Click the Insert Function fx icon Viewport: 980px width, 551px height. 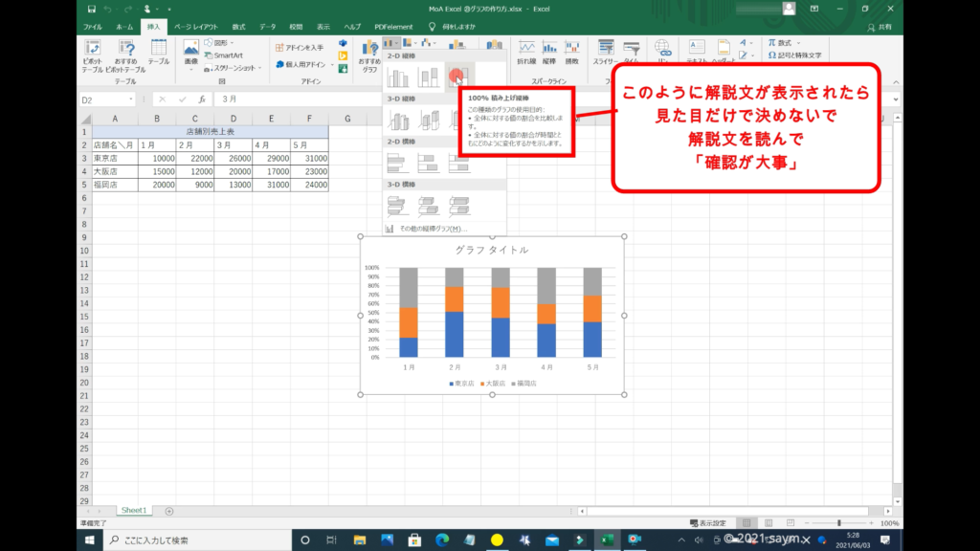point(200,99)
